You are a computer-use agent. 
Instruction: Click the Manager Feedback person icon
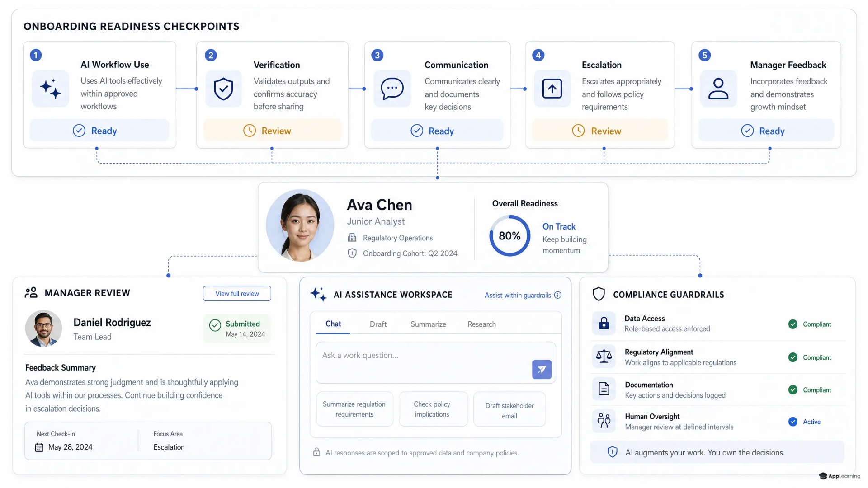click(718, 89)
